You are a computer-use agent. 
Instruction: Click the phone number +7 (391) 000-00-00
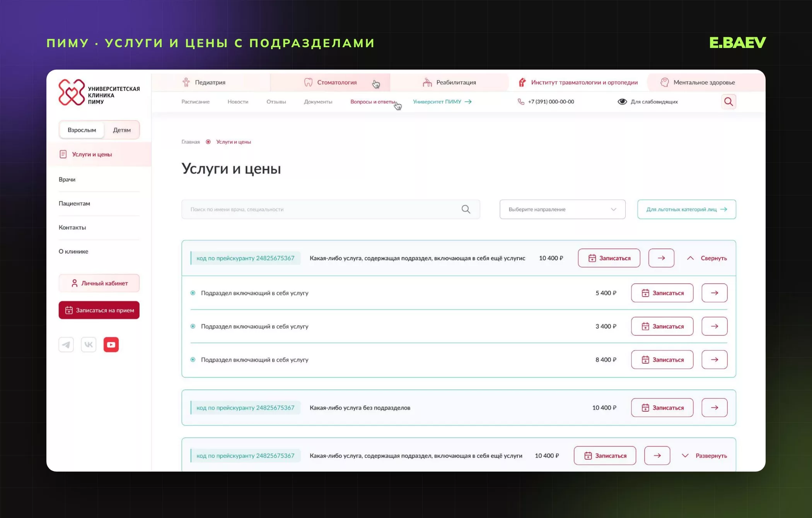click(551, 102)
